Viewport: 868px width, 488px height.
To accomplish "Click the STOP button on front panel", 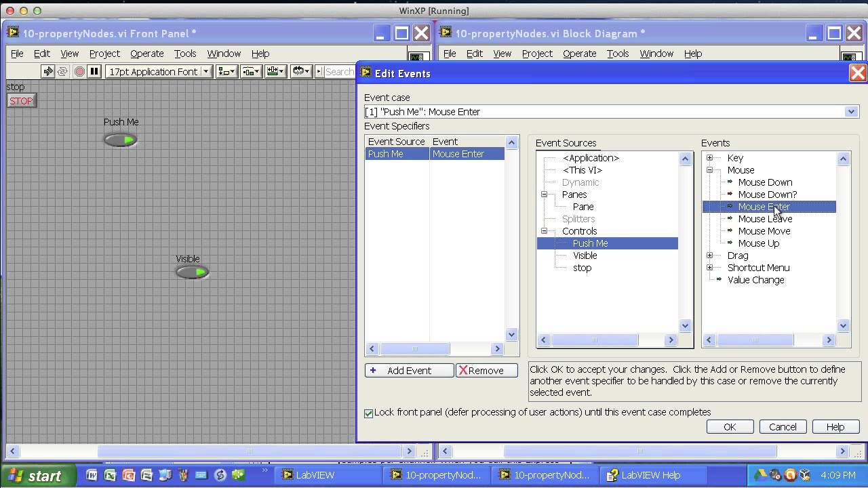I will click(21, 100).
